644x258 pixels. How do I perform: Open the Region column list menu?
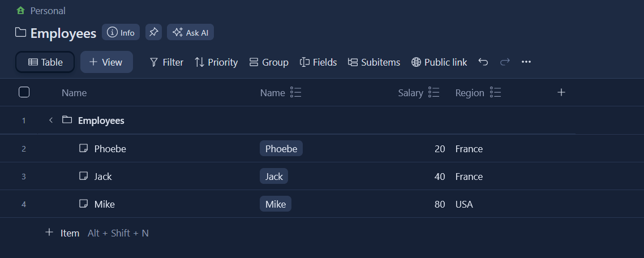tap(495, 93)
